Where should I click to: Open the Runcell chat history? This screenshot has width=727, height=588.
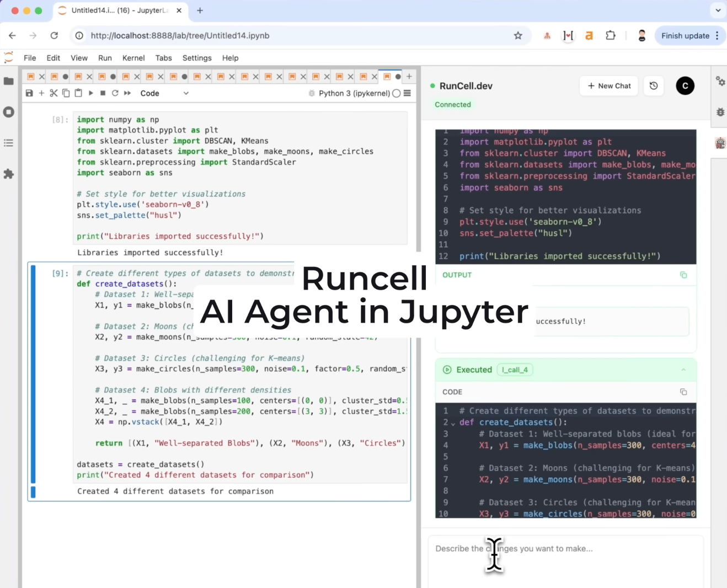654,86
